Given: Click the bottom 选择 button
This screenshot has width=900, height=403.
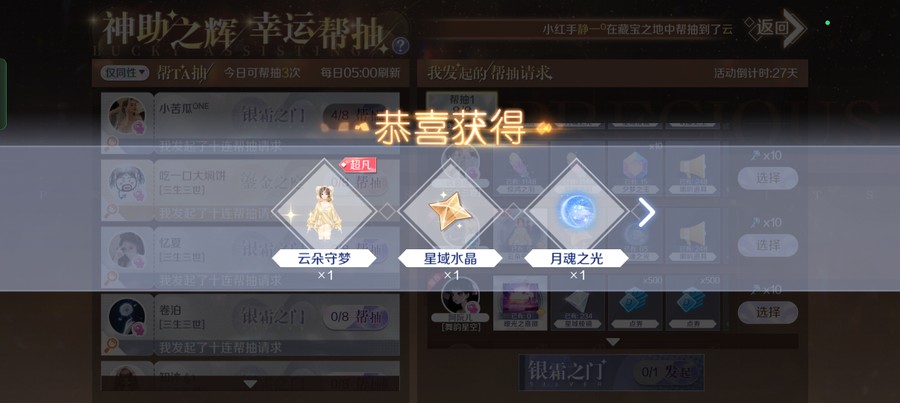Looking at the screenshot, I should click(768, 312).
